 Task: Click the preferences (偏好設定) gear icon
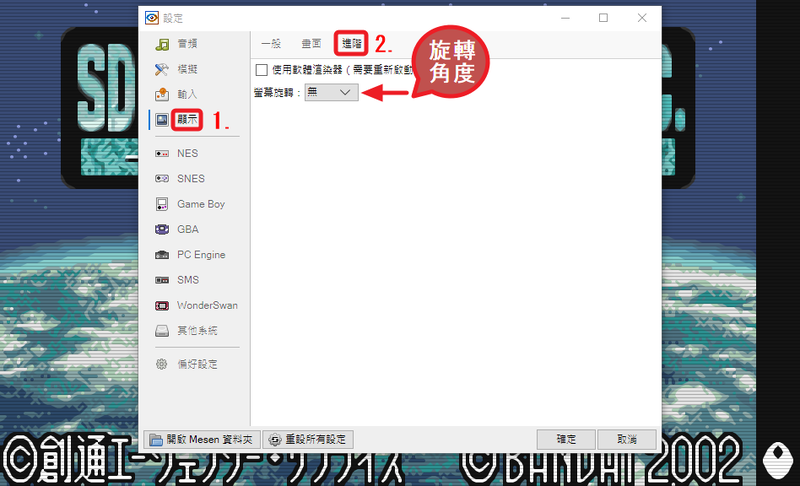point(162,364)
